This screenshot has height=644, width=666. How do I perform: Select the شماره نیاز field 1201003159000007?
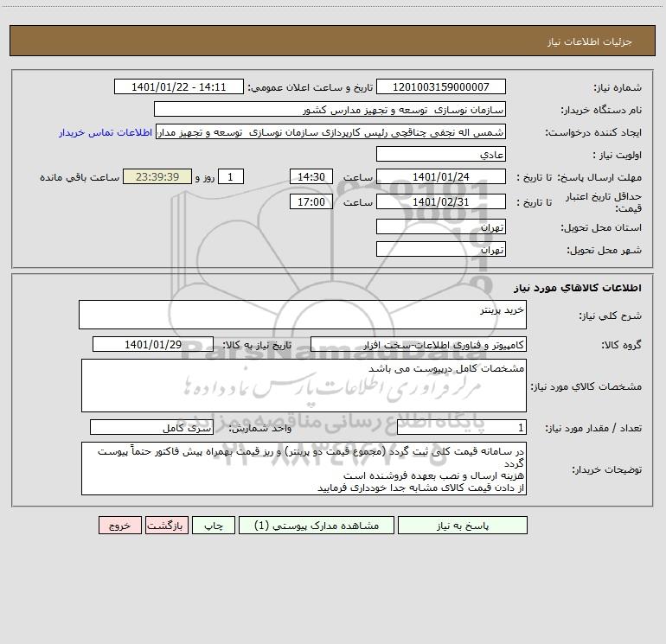(441, 86)
